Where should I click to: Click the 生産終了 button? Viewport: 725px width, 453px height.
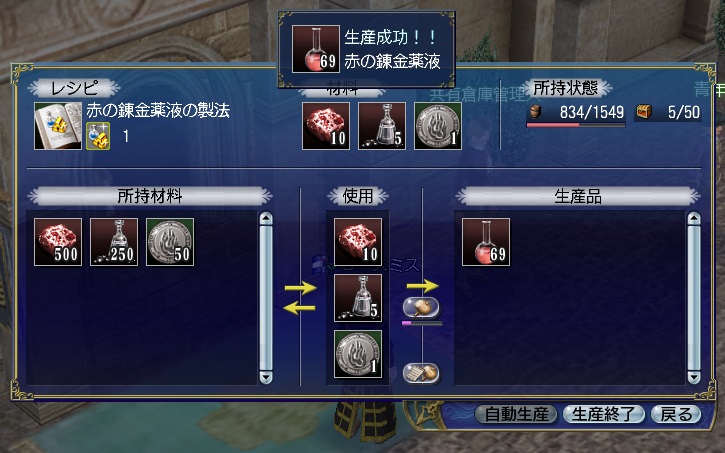click(x=603, y=414)
